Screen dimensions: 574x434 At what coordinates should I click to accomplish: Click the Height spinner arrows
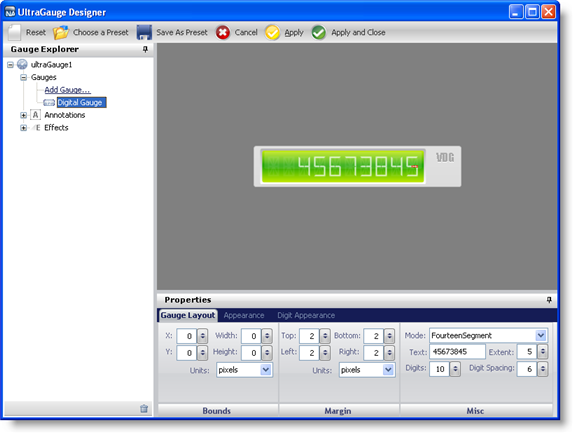pyautogui.click(x=267, y=352)
